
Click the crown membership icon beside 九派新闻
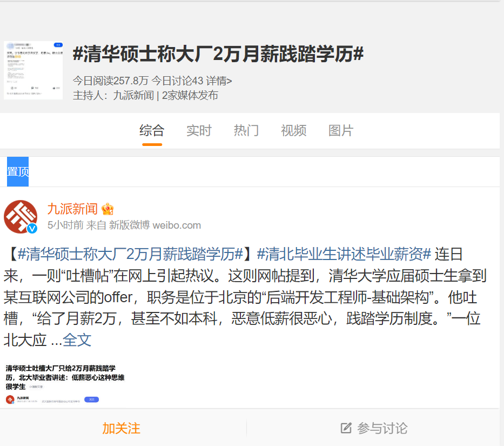tap(107, 209)
